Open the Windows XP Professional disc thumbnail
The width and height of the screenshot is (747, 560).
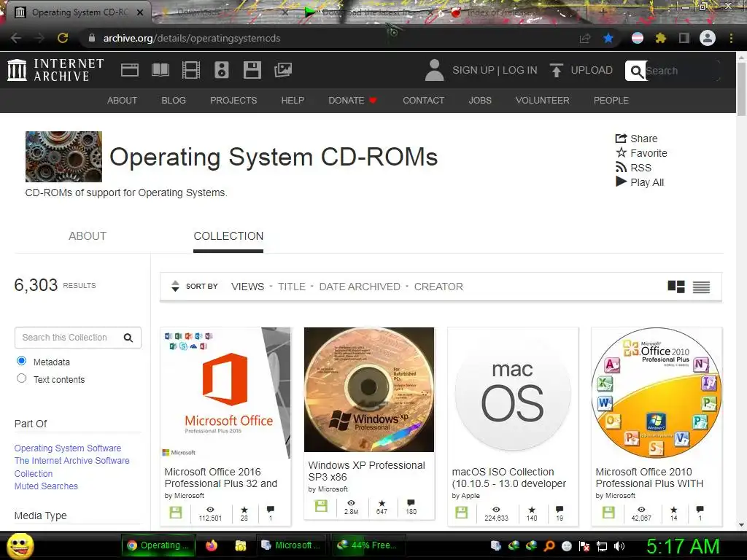[368, 389]
